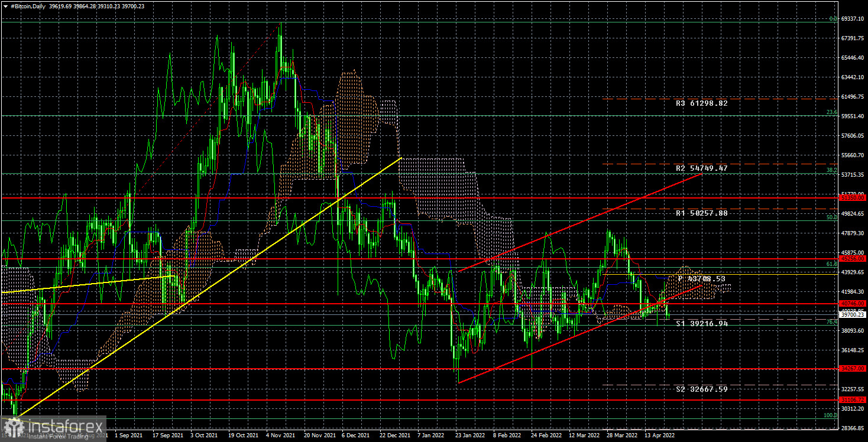Click the 61.8 Fibonacci level label

(831, 264)
